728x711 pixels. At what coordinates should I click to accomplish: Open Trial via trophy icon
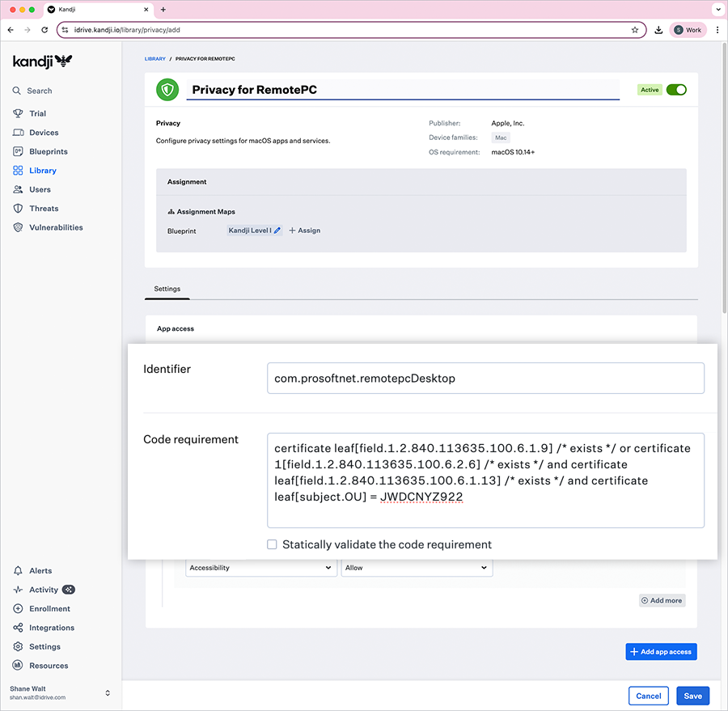tap(18, 113)
